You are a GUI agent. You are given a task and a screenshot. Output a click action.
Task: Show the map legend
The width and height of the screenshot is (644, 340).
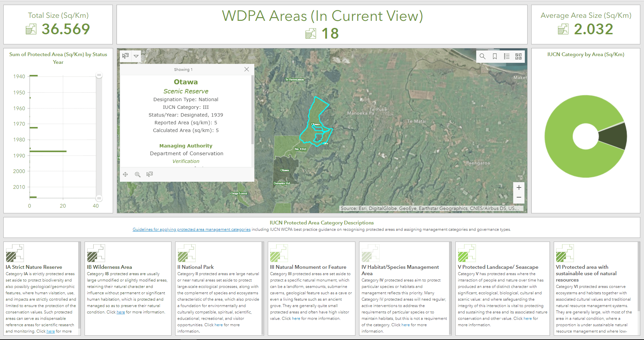(x=507, y=56)
